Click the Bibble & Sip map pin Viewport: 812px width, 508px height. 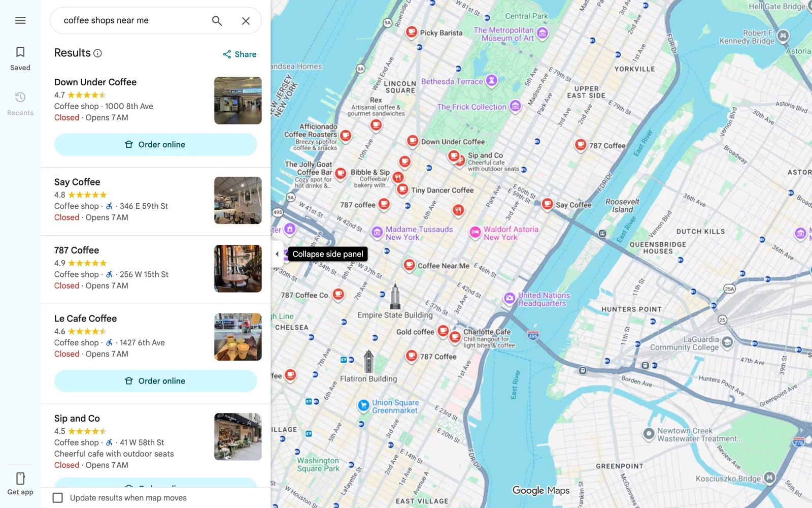[x=398, y=177]
